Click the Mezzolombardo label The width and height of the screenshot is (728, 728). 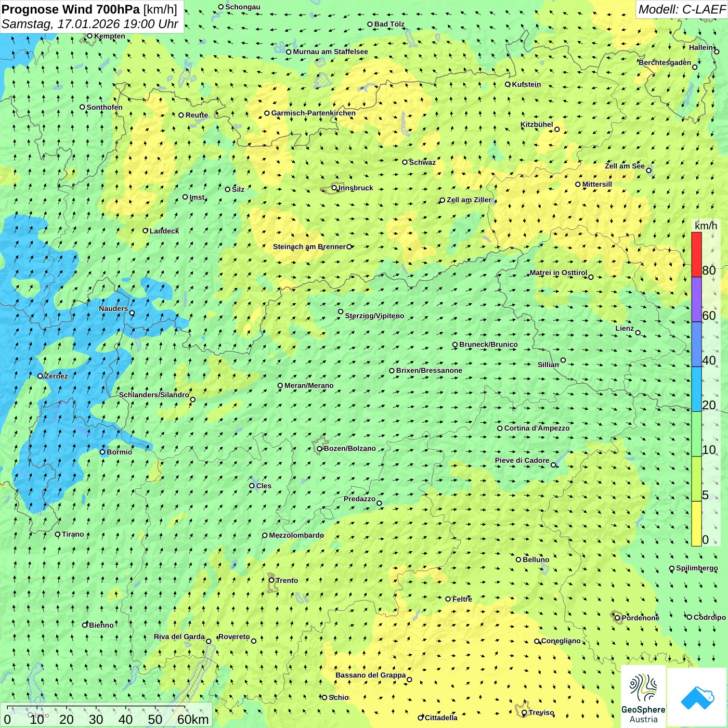296,535
